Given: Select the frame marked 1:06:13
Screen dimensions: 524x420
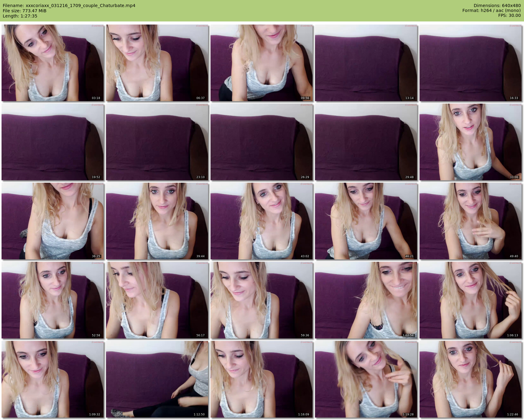Looking at the screenshot, I should tap(471, 300).
